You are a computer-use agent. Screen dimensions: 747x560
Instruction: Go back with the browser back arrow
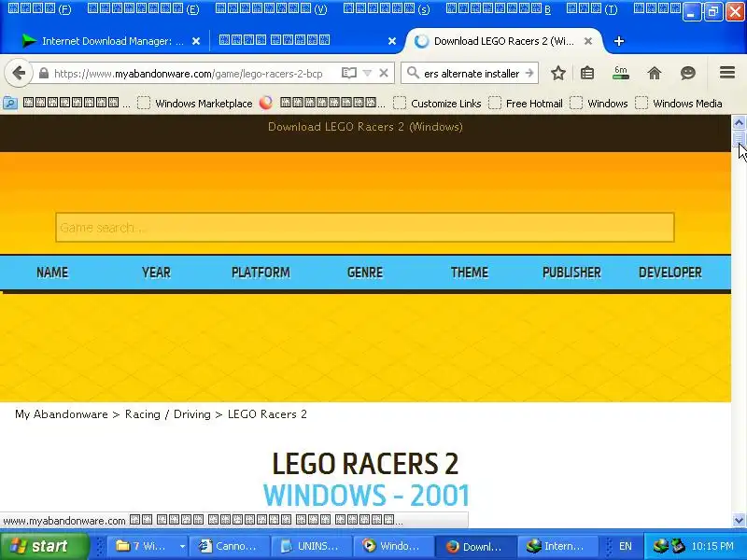[x=18, y=74]
